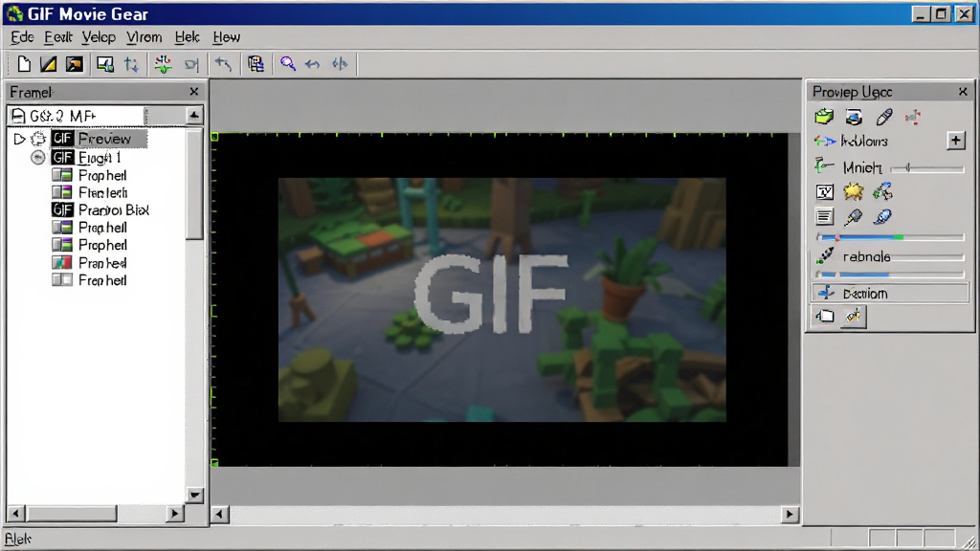Click the plus button beside 'Irdulows'
Viewport: 980px width, 551px height.
coord(956,141)
